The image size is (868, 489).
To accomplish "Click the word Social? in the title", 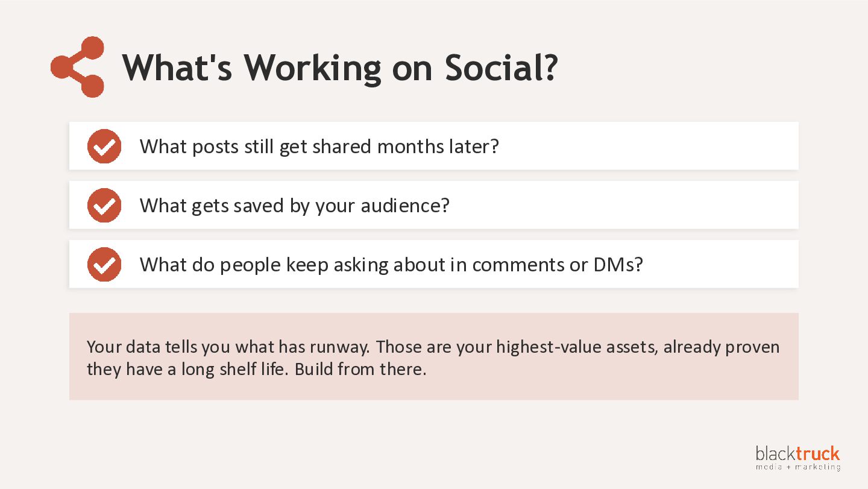I will [x=501, y=67].
